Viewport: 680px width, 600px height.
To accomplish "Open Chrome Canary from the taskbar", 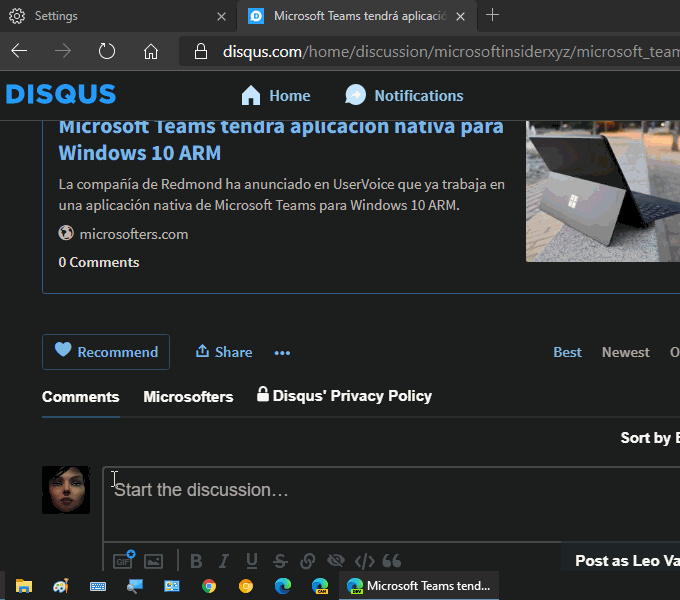I will click(x=246, y=586).
